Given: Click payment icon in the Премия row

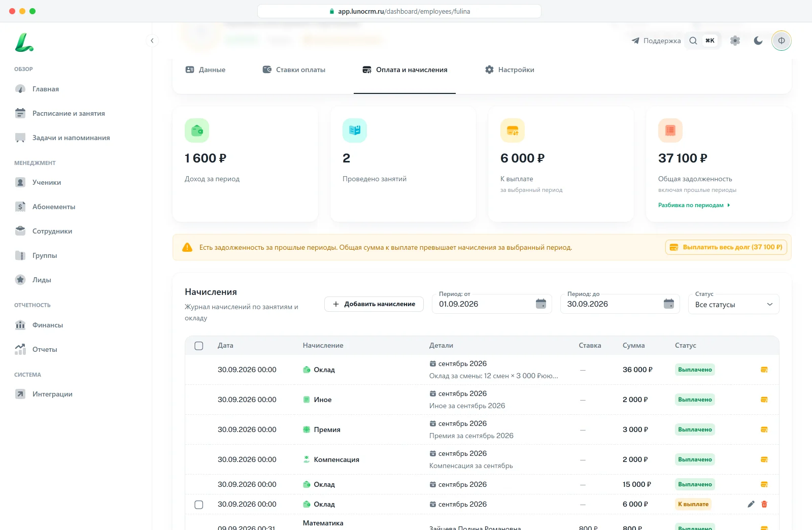Looking at the screenshot, I should pos(764,429).
